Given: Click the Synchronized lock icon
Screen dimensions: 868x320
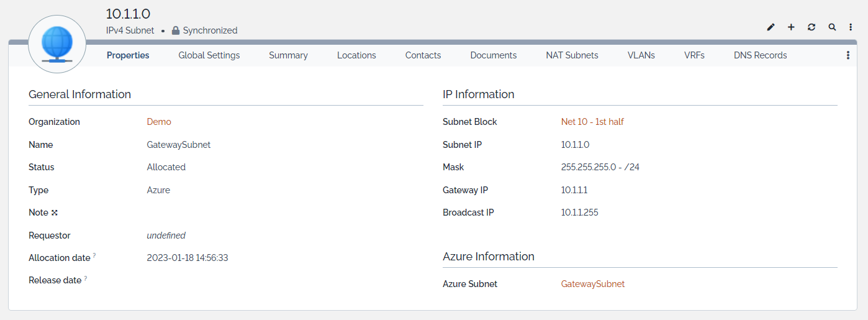Looking at the screenshot, I should pyautogui.click(x=176, y=30).
